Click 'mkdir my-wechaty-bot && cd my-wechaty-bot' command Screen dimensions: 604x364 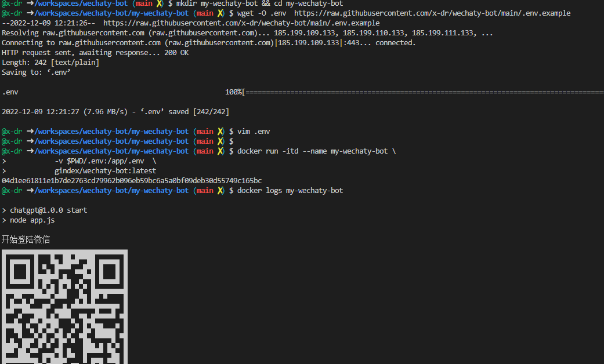pos(259,4)
